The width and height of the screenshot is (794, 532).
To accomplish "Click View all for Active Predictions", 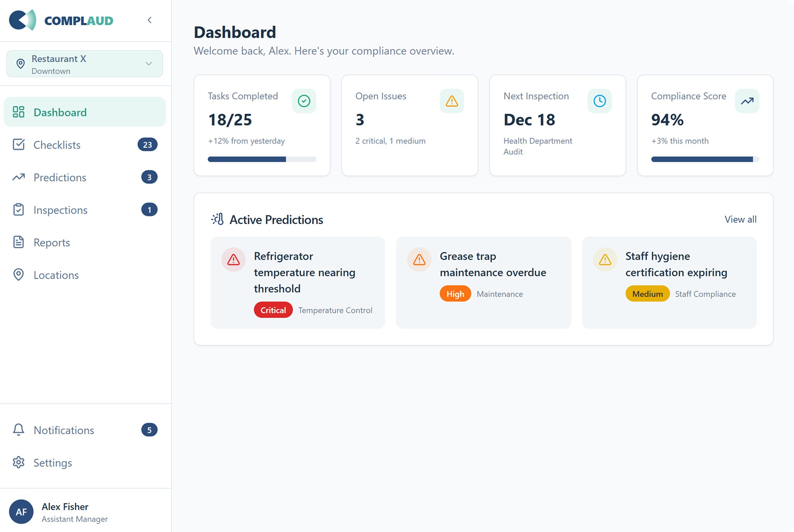I will point(740,219).
